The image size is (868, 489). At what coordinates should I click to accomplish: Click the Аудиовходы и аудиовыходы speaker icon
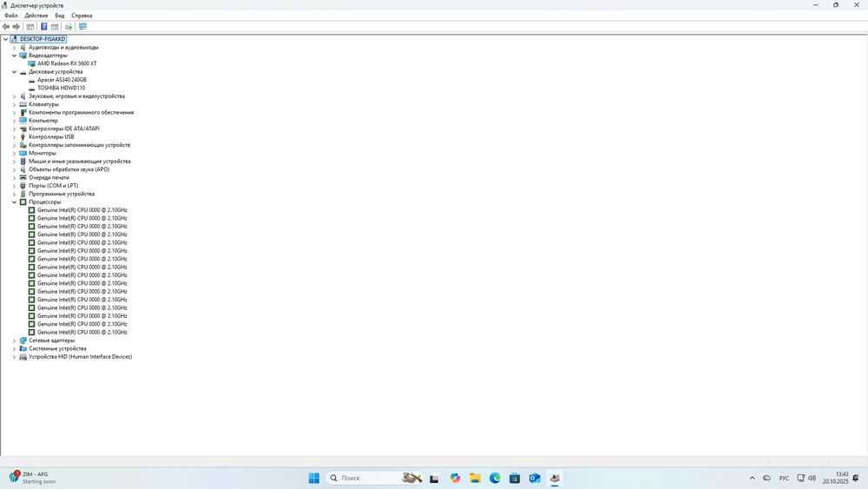click(x=23, y=48)
